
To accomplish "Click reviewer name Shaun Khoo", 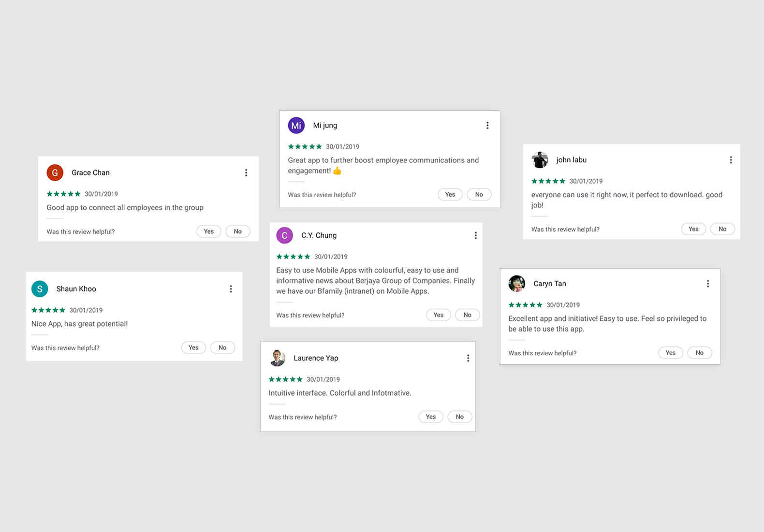I will pos(76,289).
